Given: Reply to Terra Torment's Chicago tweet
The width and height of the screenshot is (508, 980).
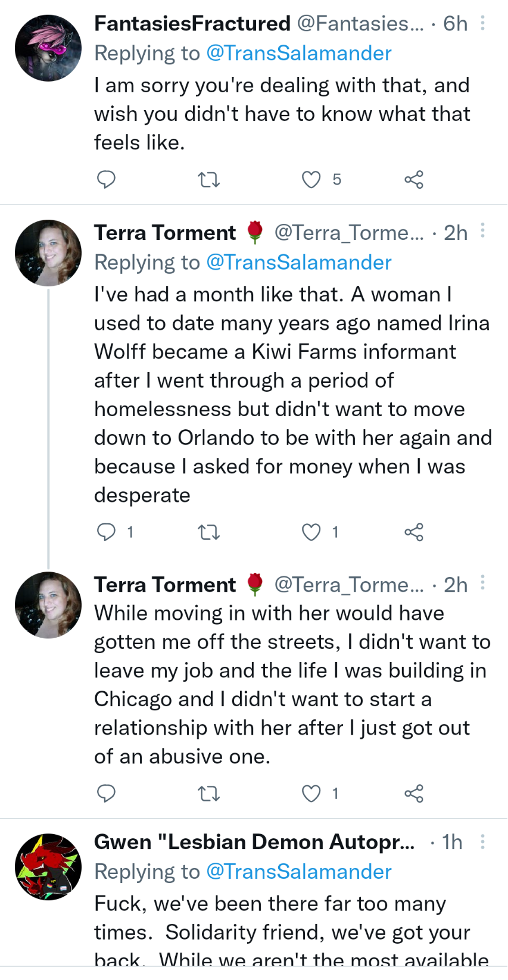Looking at the screenshot, I should tap(106, 793).
